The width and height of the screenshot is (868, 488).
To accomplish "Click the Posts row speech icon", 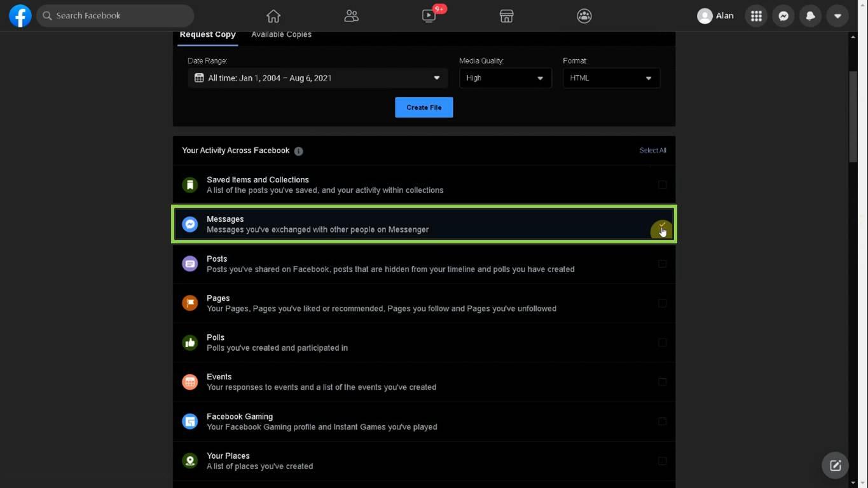I will (x=189, y=264).
